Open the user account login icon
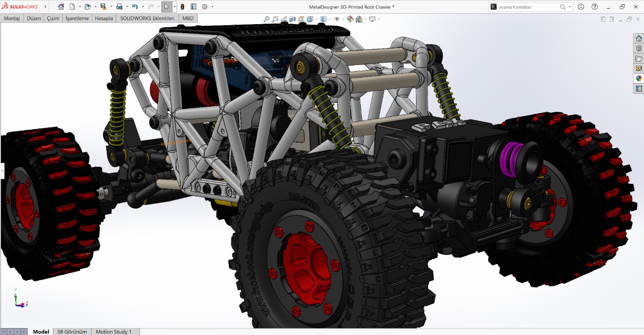 pyautogui.click(x=581, y=7)
